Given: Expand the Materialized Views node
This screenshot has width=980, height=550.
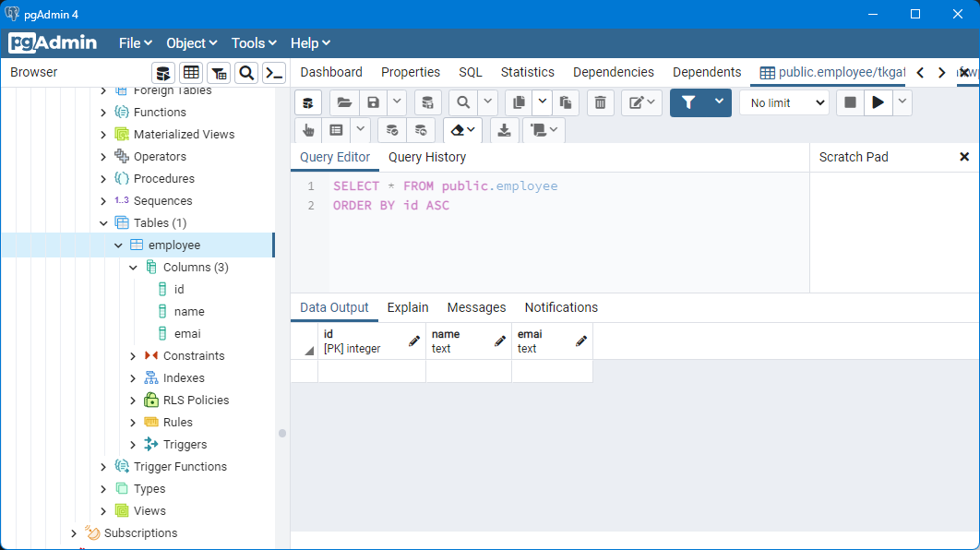Looking at the screenshot, I should click(103, 135).
